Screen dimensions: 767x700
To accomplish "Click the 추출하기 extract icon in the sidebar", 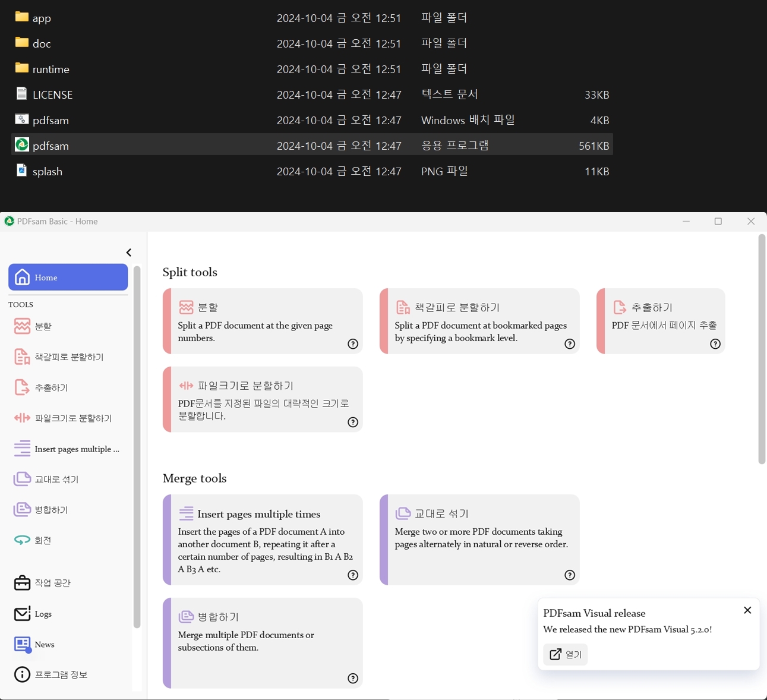I will point(22,387).
